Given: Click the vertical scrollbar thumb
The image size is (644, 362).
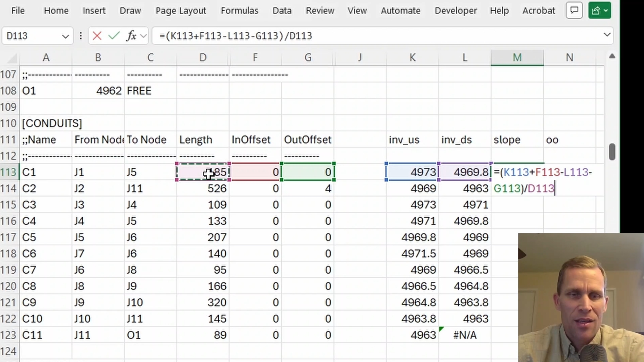Looking at the screenshot, I should (612, 151).
